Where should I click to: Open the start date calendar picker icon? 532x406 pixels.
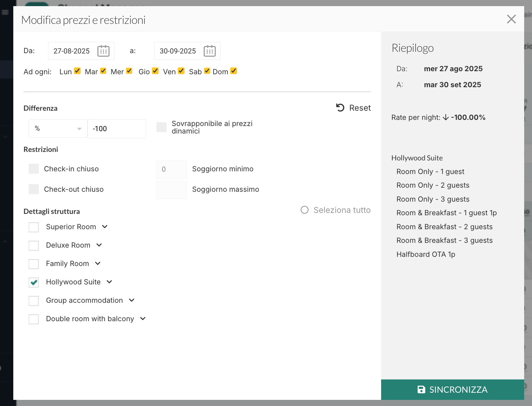104,51
